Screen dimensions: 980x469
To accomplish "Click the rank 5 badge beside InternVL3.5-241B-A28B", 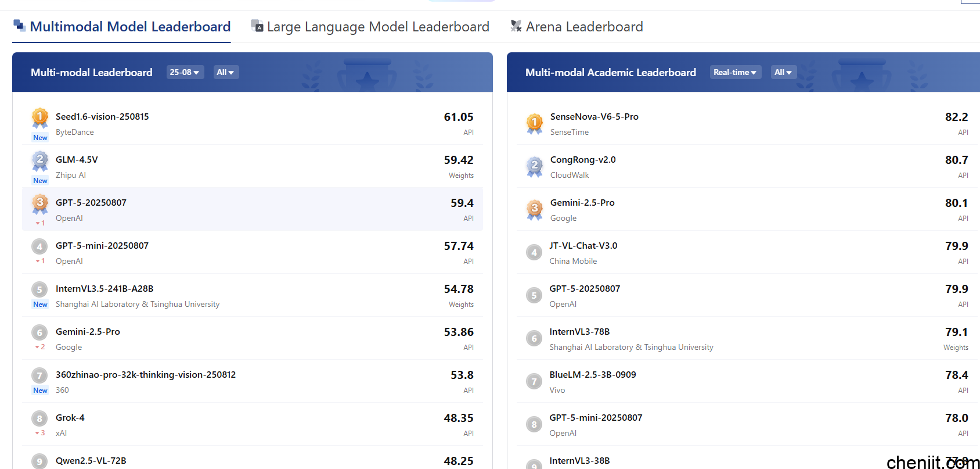I will [39, 289].
